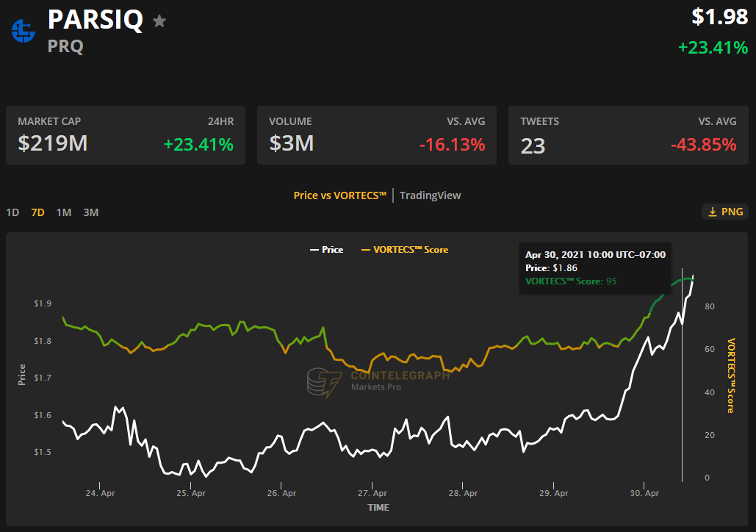This screenshot has height=532, width=756.
Task: Select the 7D time range
Action: 37,212
